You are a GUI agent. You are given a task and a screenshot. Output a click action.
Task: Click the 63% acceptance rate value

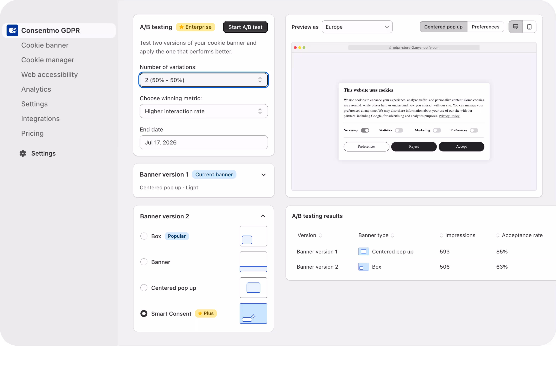[502, 267]
